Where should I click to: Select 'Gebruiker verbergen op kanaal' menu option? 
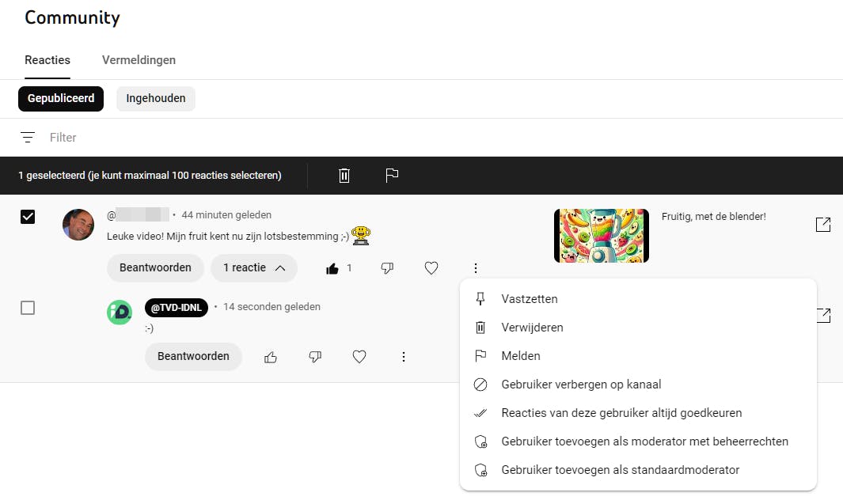(x=580, y=385)
